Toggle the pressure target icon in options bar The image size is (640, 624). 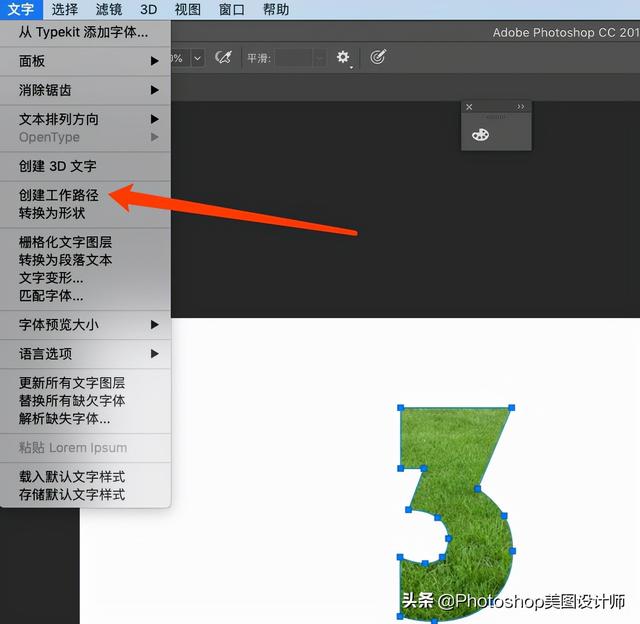378,57
